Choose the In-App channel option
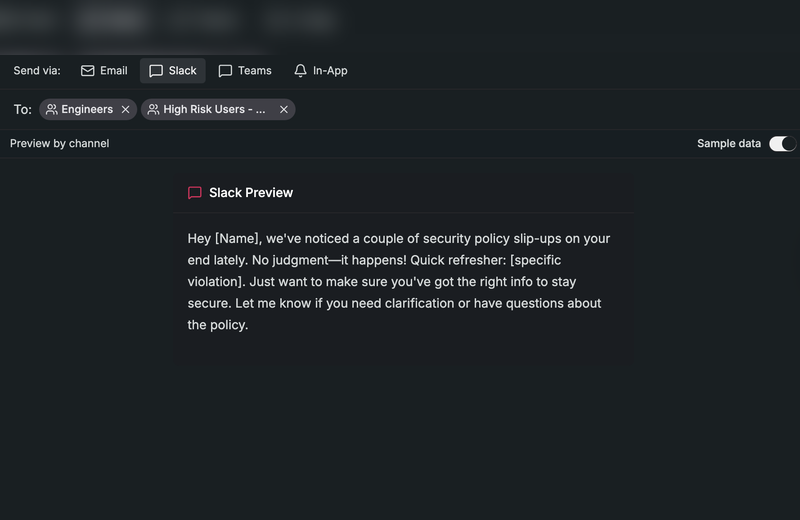 tap(330, 71)
